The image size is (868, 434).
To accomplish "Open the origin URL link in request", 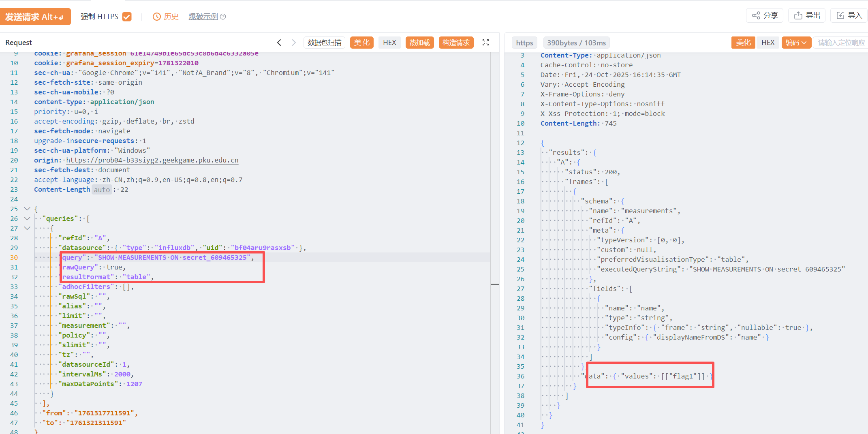I will tap(152, 160).
